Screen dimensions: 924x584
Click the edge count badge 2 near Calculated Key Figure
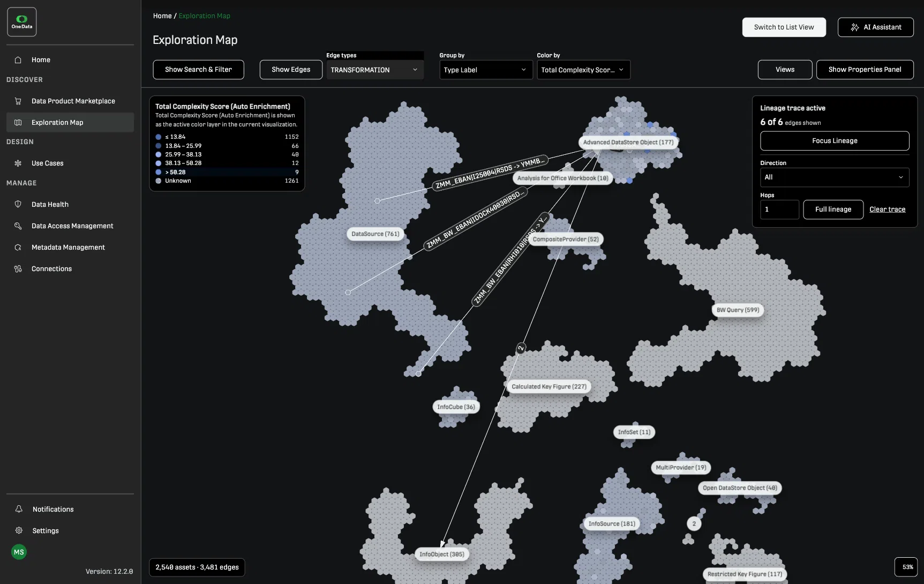tap(521, 348)
